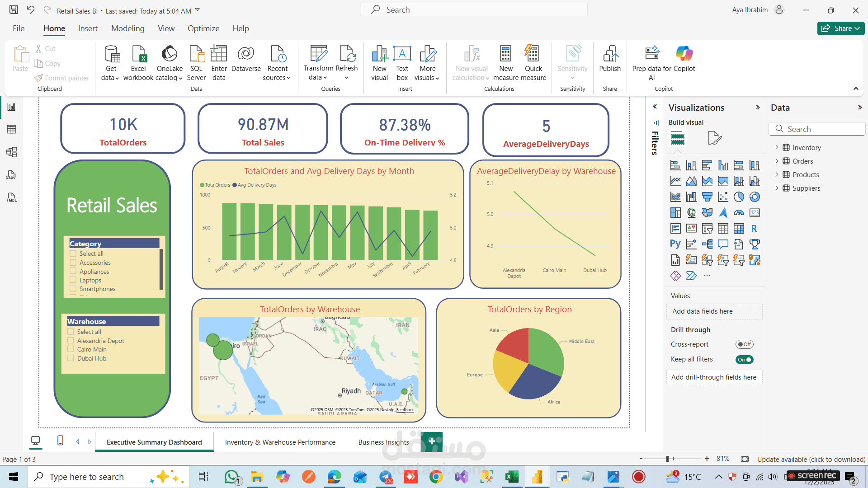
Task: Click the Data pane search box
Action: [x=817, y=129]
